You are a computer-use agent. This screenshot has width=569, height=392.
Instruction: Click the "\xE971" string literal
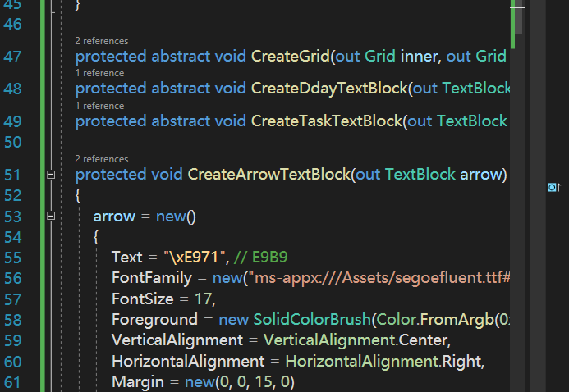coord(196,258)
